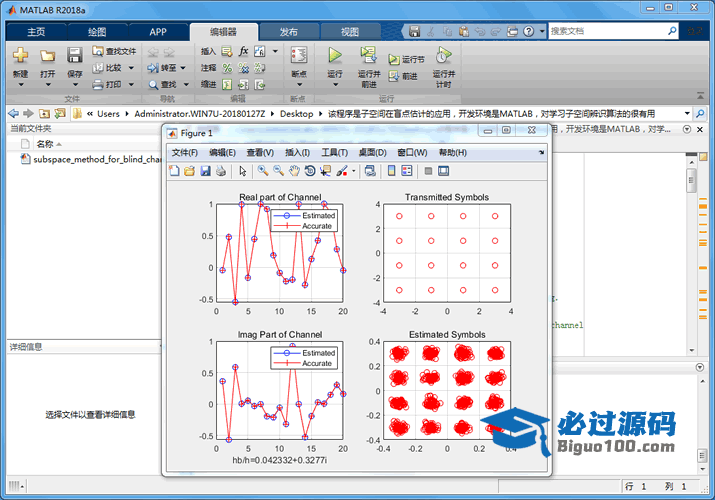
Task: Click Open File icon in Figure toolbar
Action: [190, 171]
